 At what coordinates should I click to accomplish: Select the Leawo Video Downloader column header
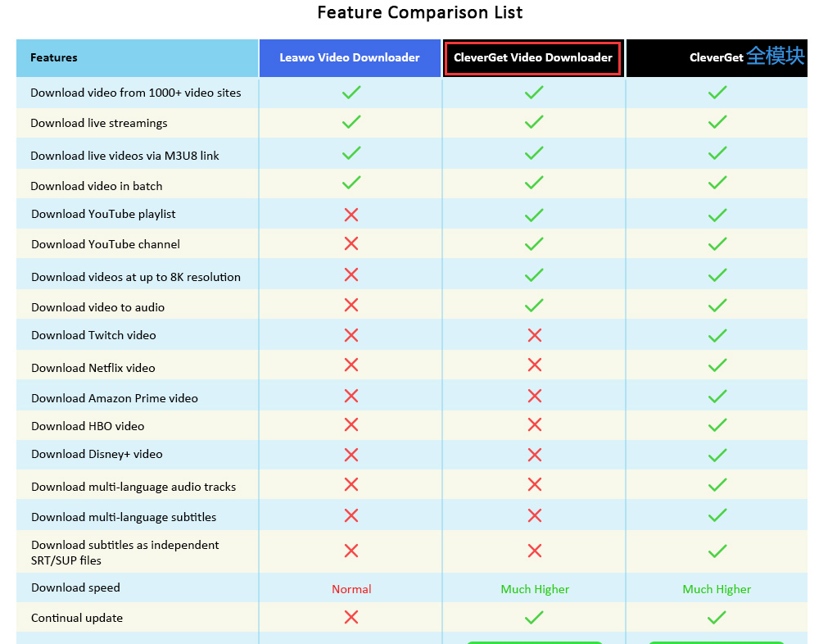350,58
